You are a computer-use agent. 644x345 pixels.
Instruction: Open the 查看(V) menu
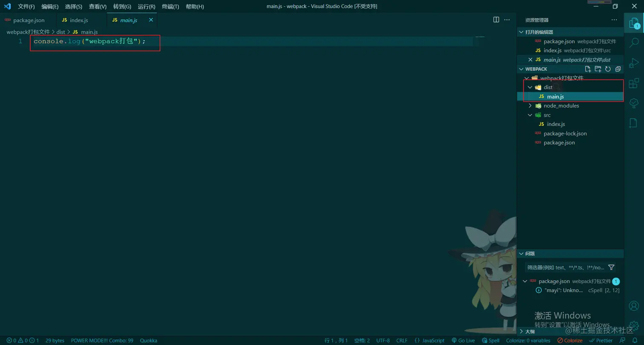click(x=98, y=7)
